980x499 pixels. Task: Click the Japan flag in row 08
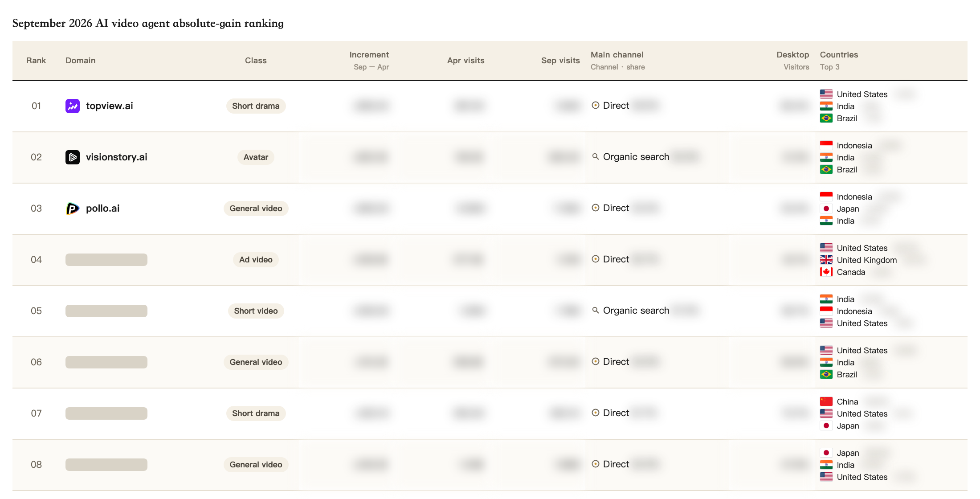coord(826,453)
